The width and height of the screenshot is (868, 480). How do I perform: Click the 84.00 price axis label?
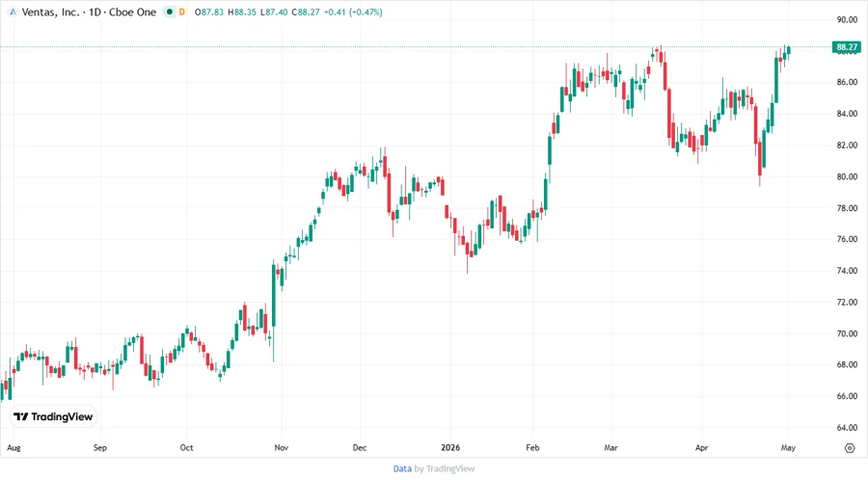click(847, 114)
